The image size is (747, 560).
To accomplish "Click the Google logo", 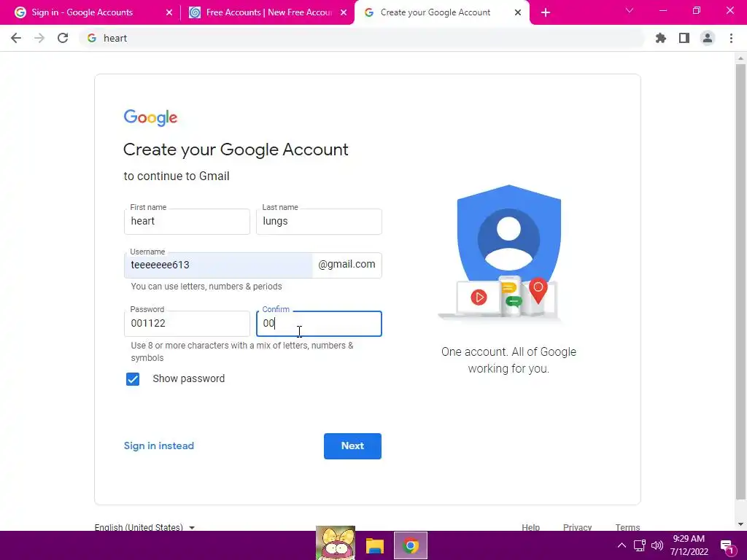I will pos(150,117).
